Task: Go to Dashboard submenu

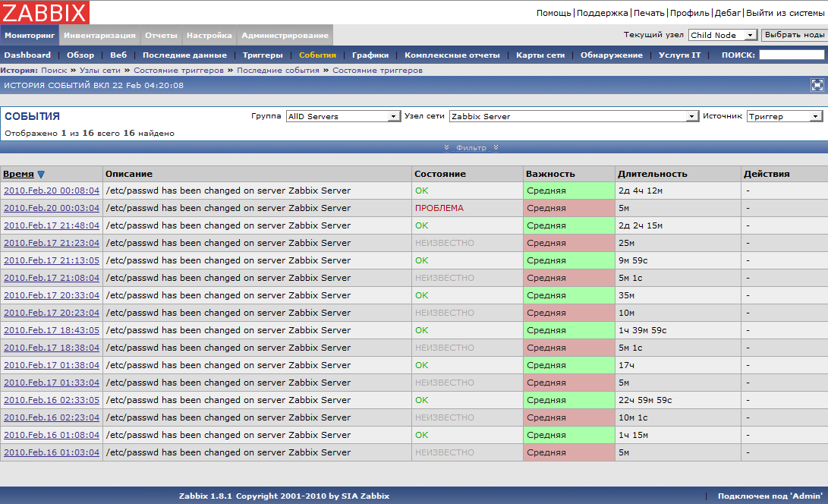Action: 27,55
